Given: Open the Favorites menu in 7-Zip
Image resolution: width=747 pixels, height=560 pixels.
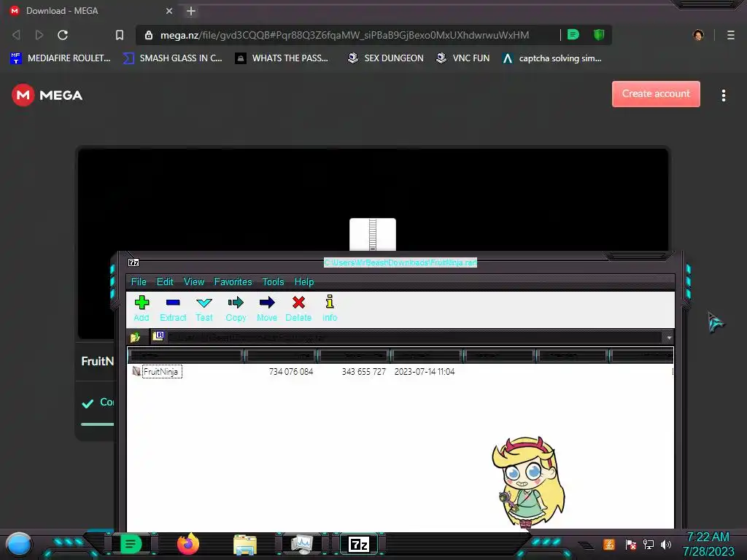Looking at the screenshot, I should 233,282.
